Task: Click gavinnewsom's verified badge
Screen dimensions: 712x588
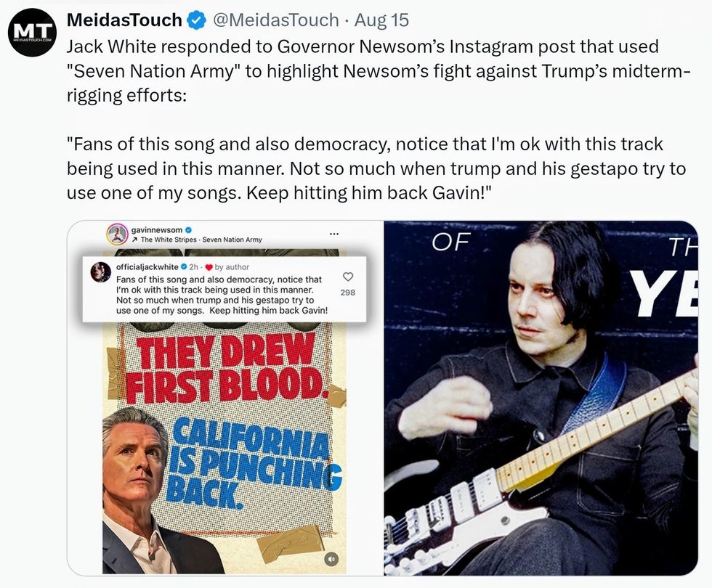Action: click(188, 229)
